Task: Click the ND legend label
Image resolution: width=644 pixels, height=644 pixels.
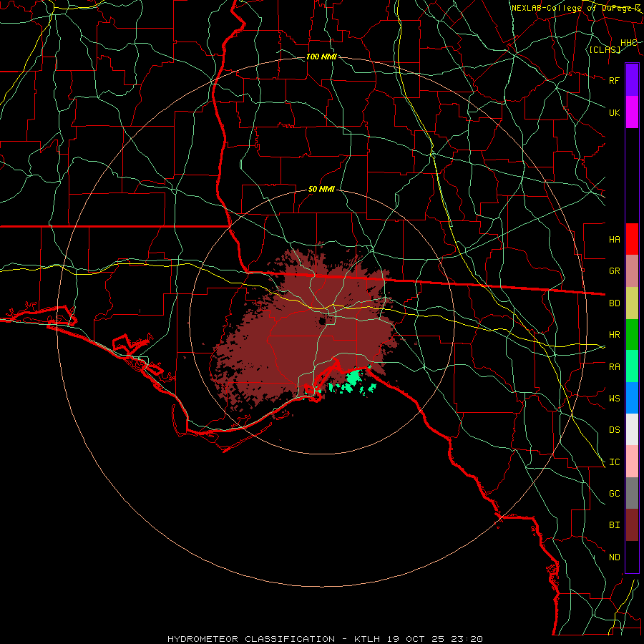Action: pos(615,557)
